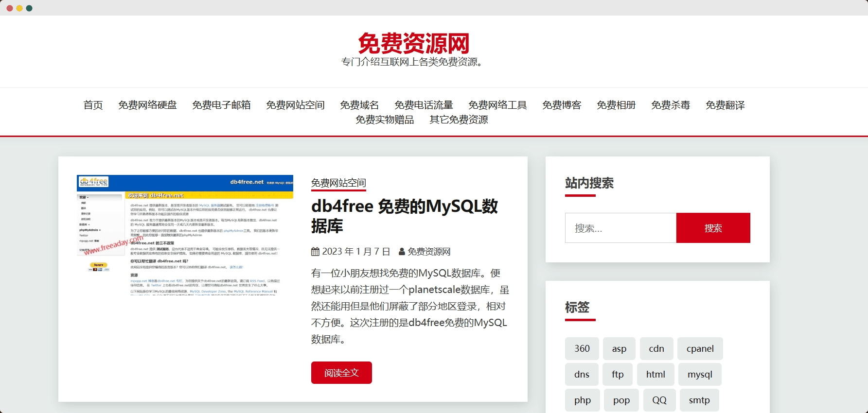Focus the 搜索 input field
Image resolution: width=868 pixels, height=413 pixels.
pyautogui.click(x=620, y=228)
